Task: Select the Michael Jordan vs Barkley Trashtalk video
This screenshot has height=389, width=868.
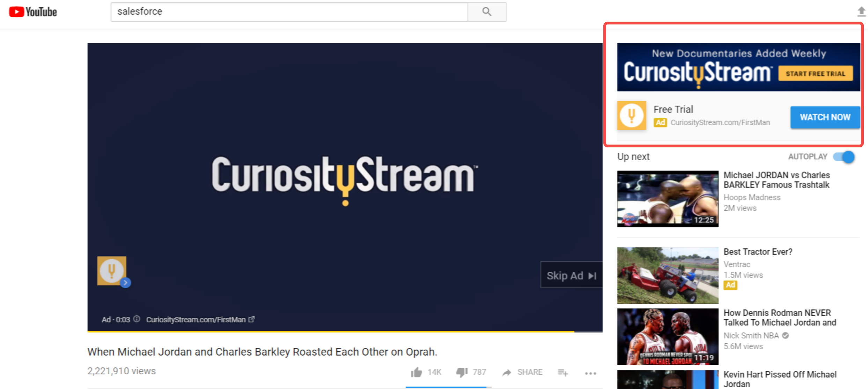Action: (667, 199)
